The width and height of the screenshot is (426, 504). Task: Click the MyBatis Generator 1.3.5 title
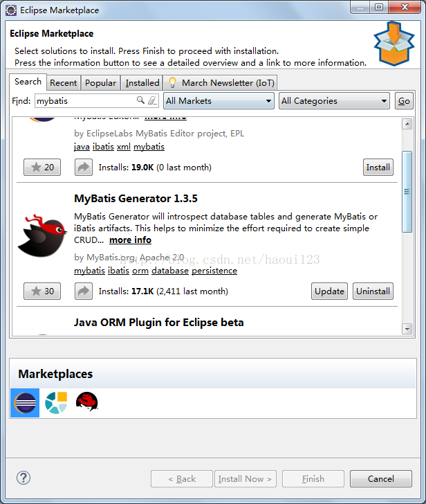[x=136, y=198]
